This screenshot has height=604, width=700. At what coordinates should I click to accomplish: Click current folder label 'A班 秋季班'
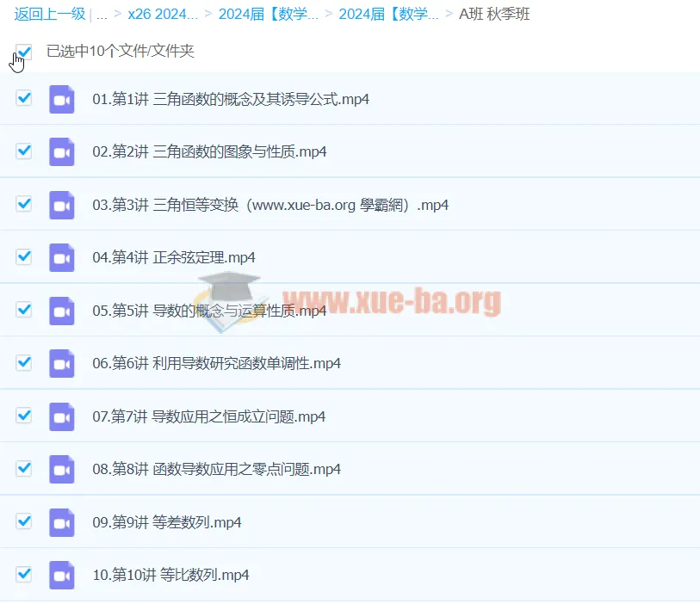[494, 14]
